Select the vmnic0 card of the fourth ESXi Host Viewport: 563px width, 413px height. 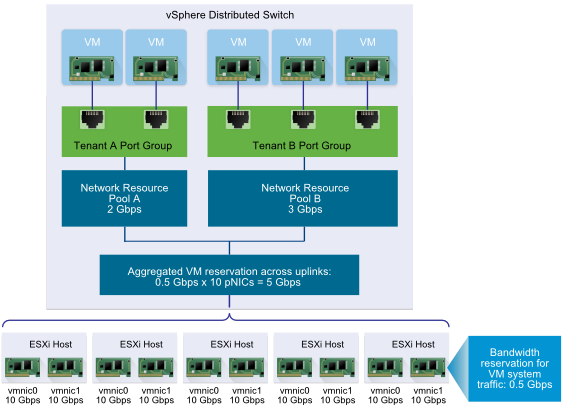tap(294, 367)
